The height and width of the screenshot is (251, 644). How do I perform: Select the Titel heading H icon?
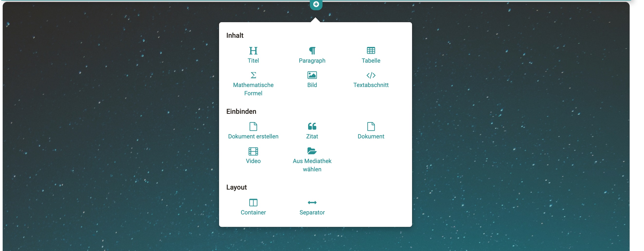pyautogui.click(x=253, y=51)
